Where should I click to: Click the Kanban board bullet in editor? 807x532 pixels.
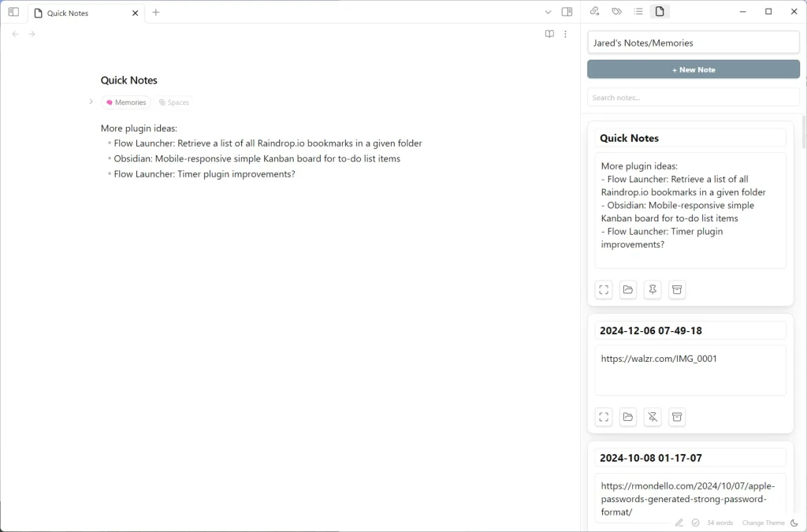point(257,158)
